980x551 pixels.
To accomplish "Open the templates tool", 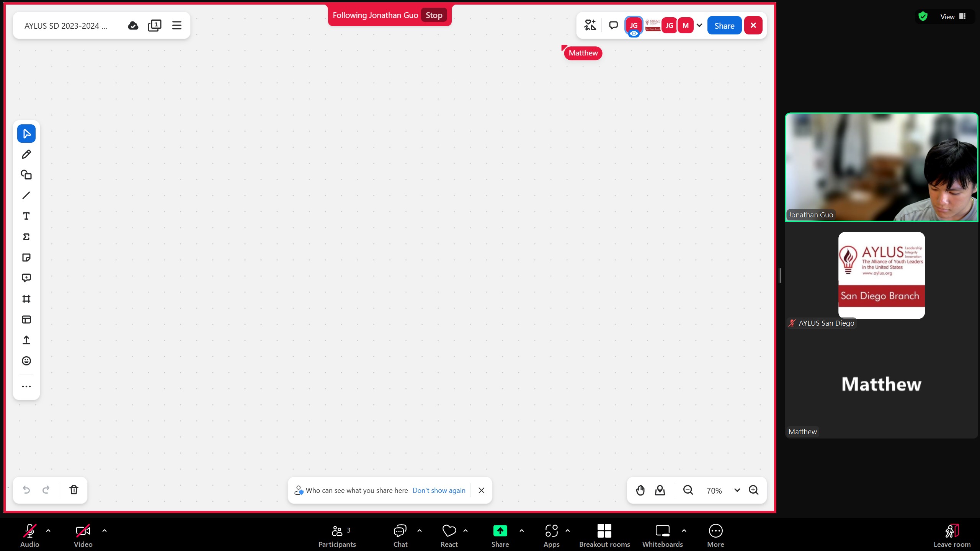I will (x=26, y=320).
